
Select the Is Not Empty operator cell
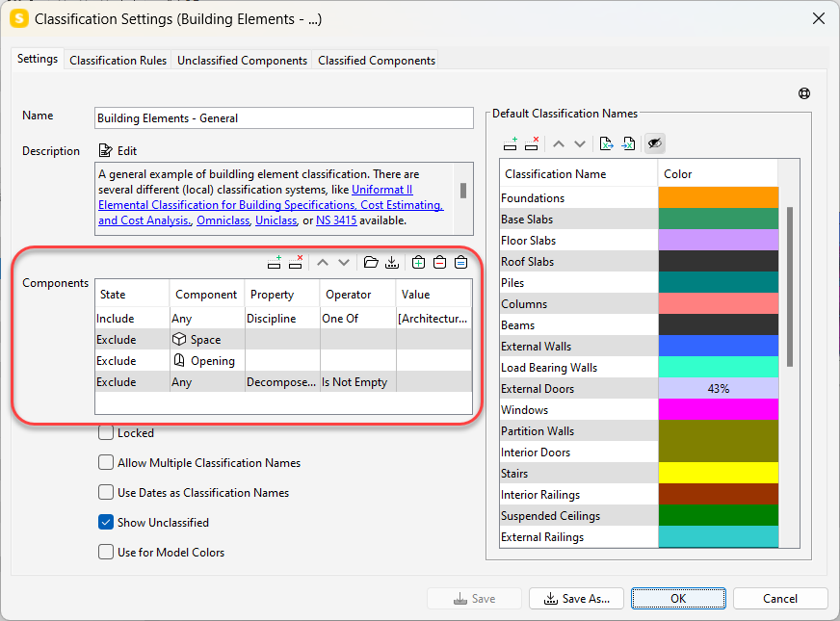[357, 381]
